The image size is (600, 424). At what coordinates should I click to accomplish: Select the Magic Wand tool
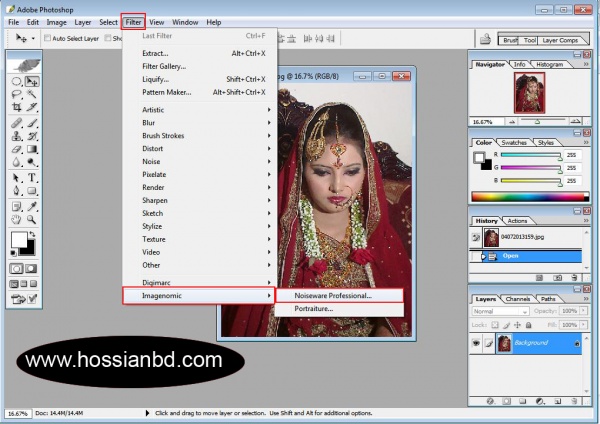tap(32, 94)
